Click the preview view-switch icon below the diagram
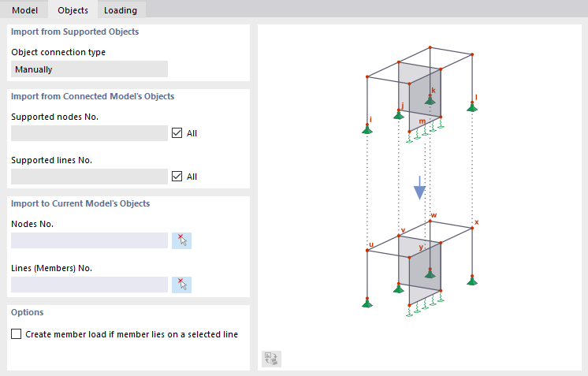This screenshot has height=376, width=588. (271, 359)
